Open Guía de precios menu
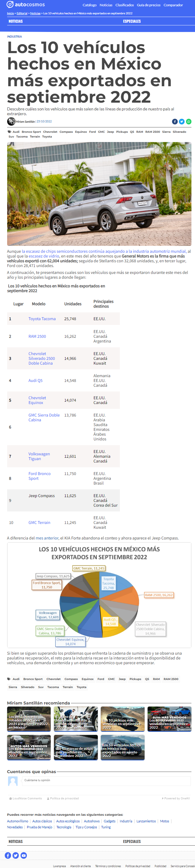This screenshot has height=868, width=195. [x=148, y=5]
